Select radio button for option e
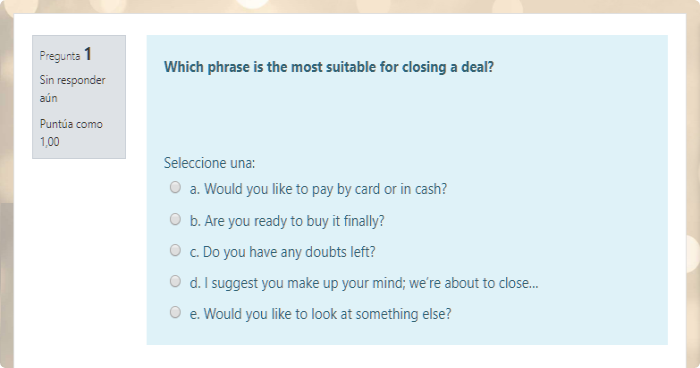Image resolution: width=700 pixels, height=368 pixels. tap(175, 312)
